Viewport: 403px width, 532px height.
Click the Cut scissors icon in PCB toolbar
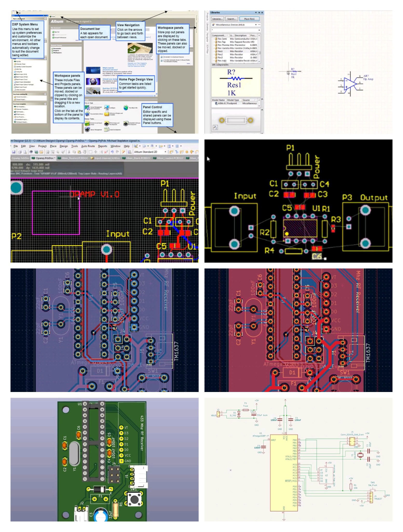(x=69, y=152)
